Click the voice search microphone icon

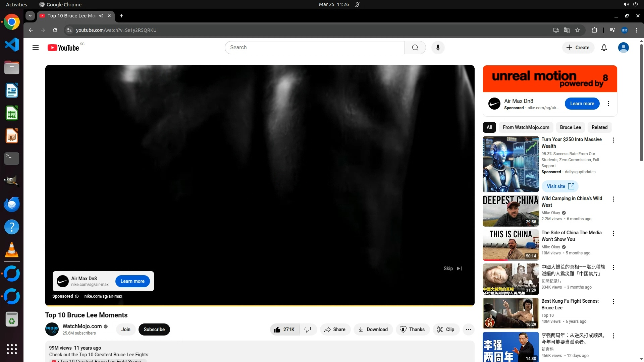point(438,48)
